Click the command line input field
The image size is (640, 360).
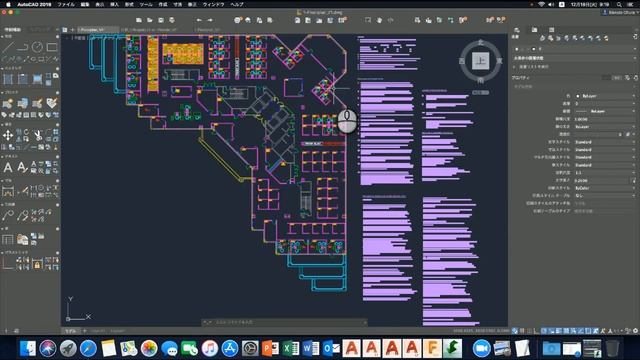[x=284, y=322]
